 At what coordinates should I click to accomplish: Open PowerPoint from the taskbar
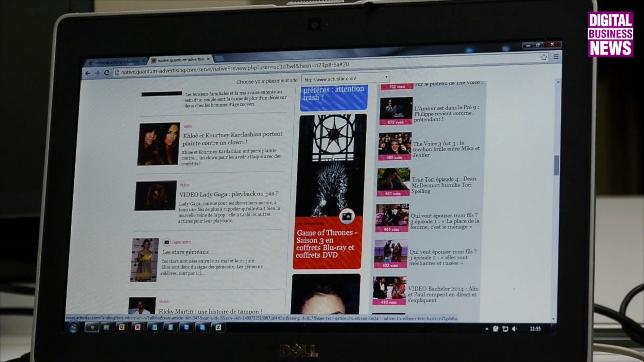(137, 327)
